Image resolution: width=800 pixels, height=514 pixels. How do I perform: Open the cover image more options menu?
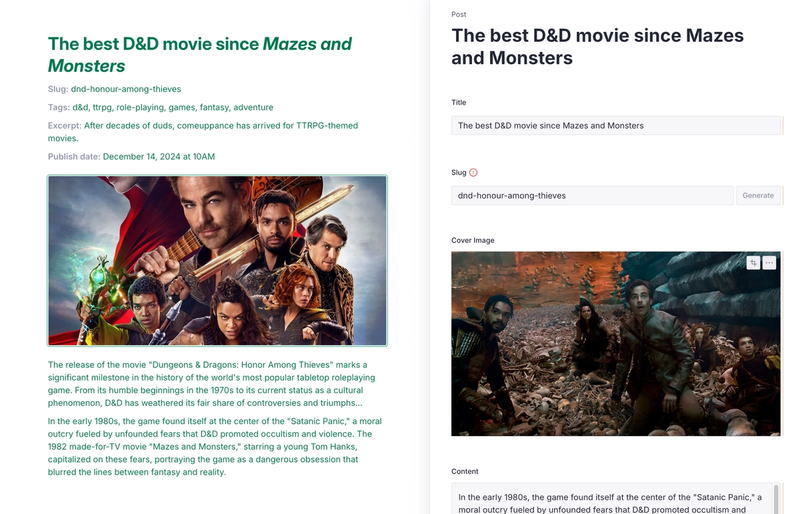[x=769, y=263]
